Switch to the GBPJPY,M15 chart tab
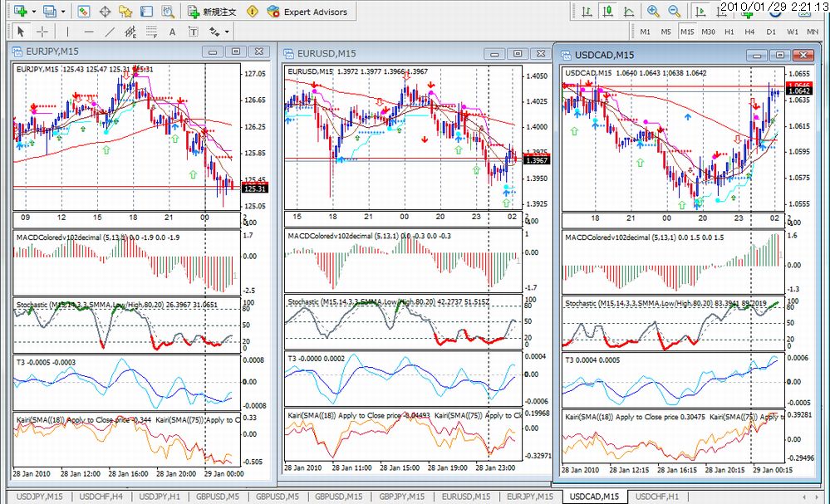Screen dimensions: 830x504 (402, 497)
